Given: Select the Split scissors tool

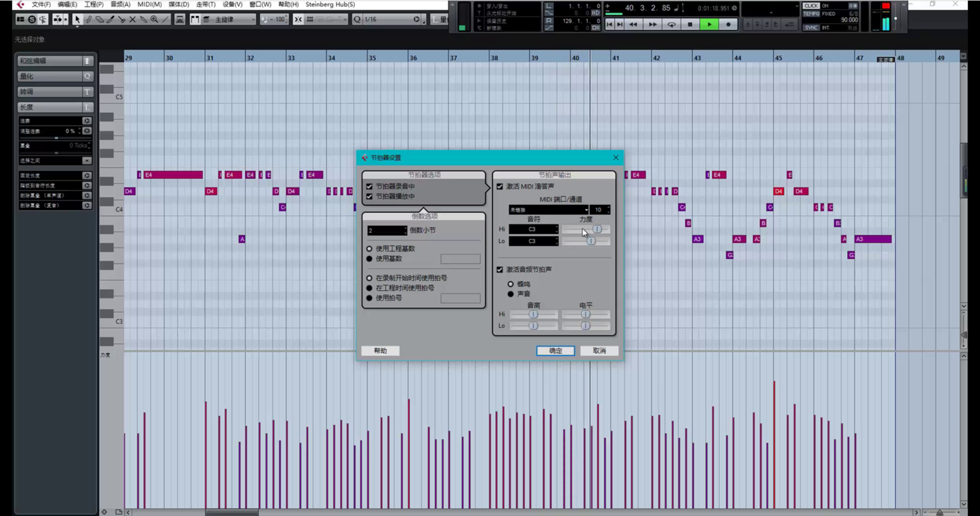Looking at the screenshot, I should tap(121, 19).
